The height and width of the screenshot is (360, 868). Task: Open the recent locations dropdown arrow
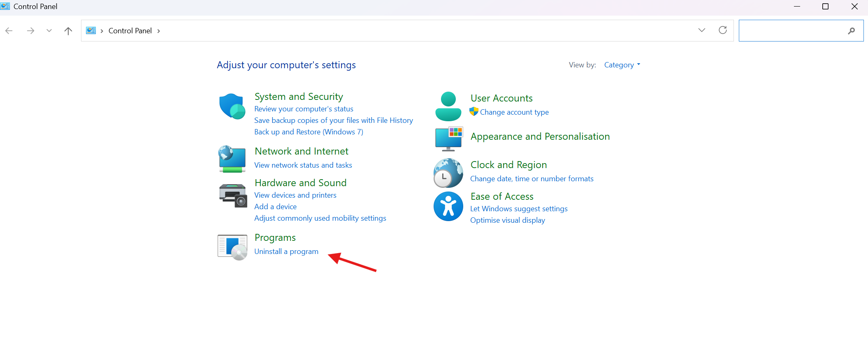coord(49,30)
